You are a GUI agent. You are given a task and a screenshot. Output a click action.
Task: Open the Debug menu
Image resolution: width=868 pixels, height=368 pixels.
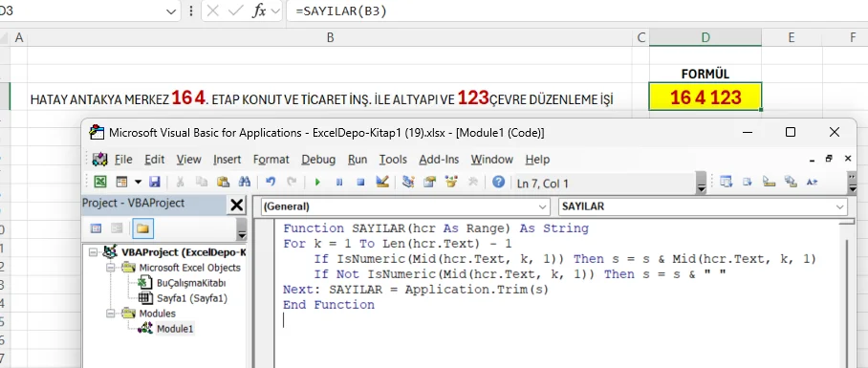point(318,160)
